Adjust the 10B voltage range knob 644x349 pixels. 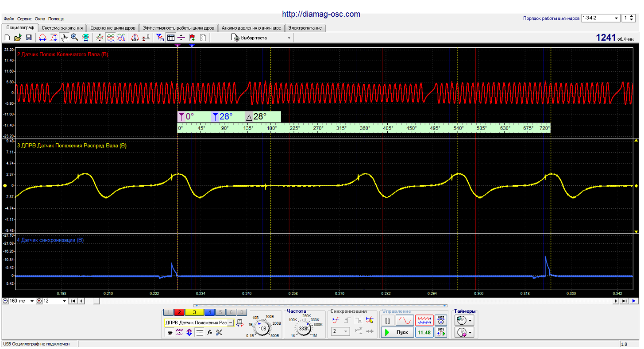tap(262, 328)
